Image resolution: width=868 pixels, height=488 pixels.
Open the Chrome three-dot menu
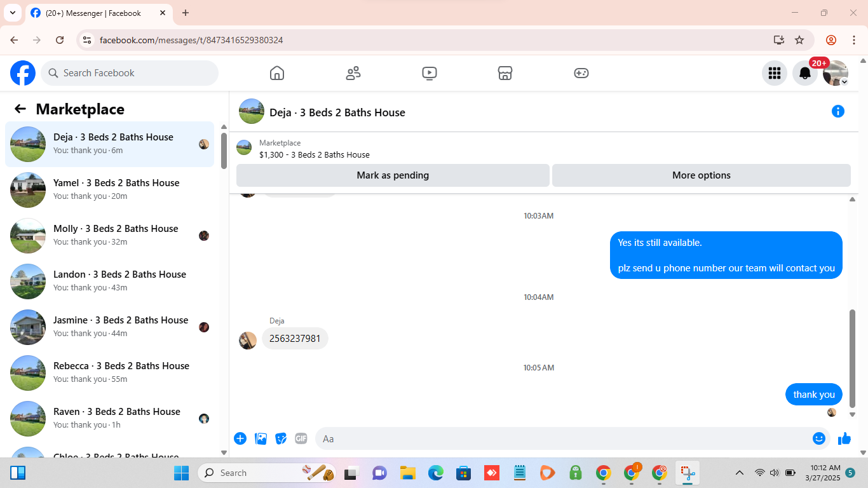click(x=854, y=40)
